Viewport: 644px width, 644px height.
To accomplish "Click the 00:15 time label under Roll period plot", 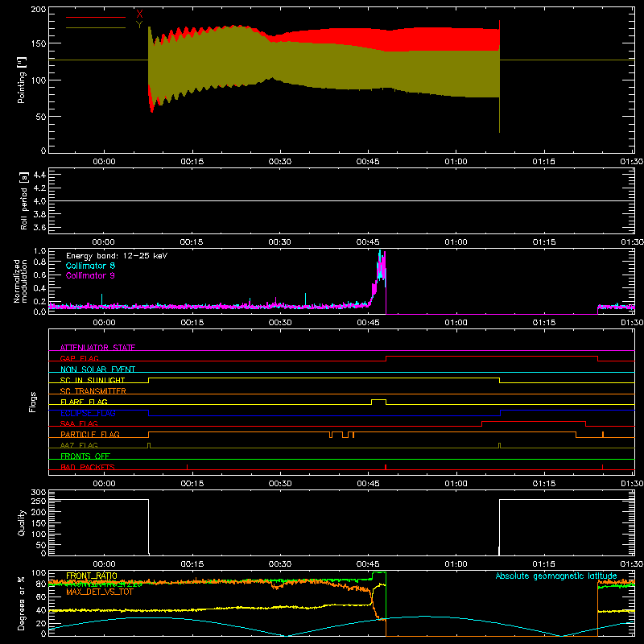I will click(x=192, y=242).
